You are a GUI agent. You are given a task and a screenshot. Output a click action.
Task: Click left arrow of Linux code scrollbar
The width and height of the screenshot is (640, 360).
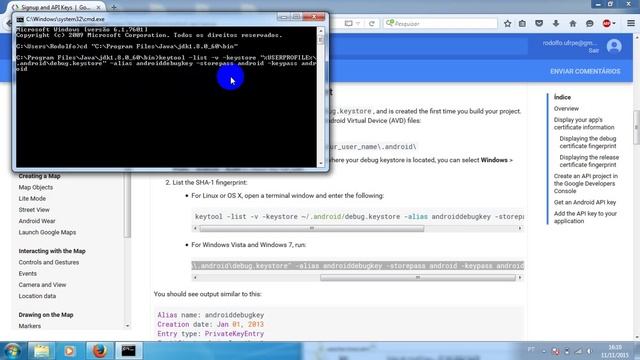195,229
